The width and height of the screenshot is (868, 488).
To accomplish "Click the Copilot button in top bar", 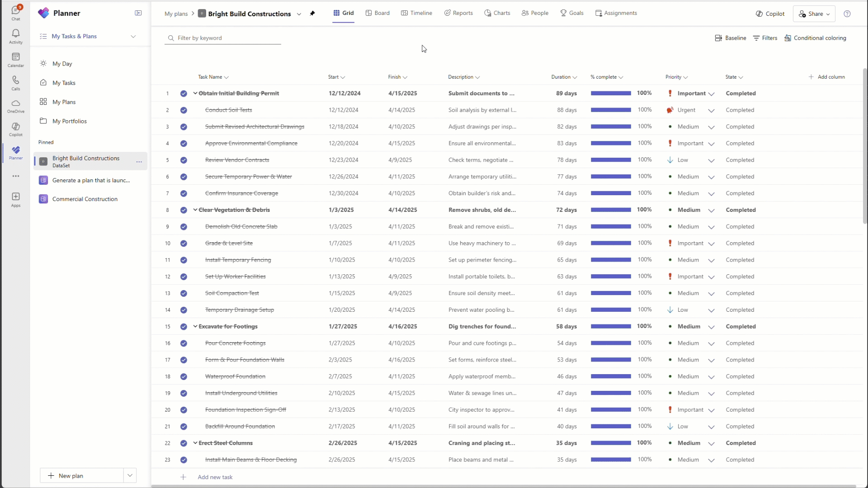I will (770, 14).
